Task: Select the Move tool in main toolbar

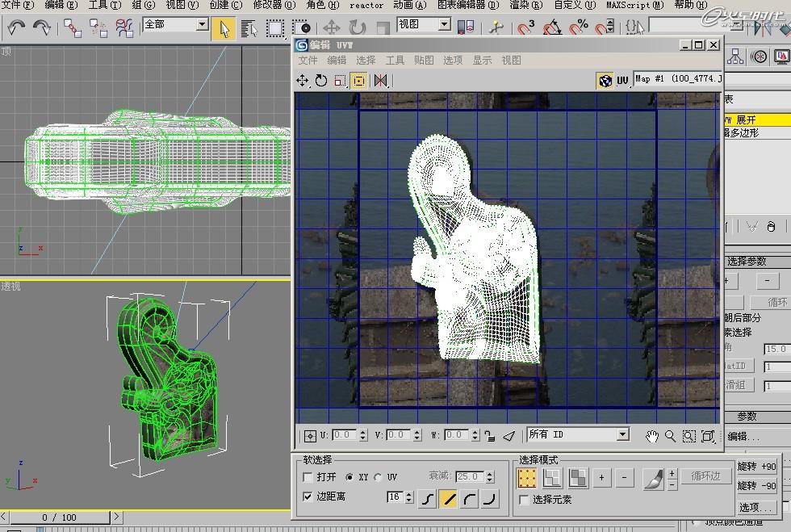Action: tap(332, 27)
